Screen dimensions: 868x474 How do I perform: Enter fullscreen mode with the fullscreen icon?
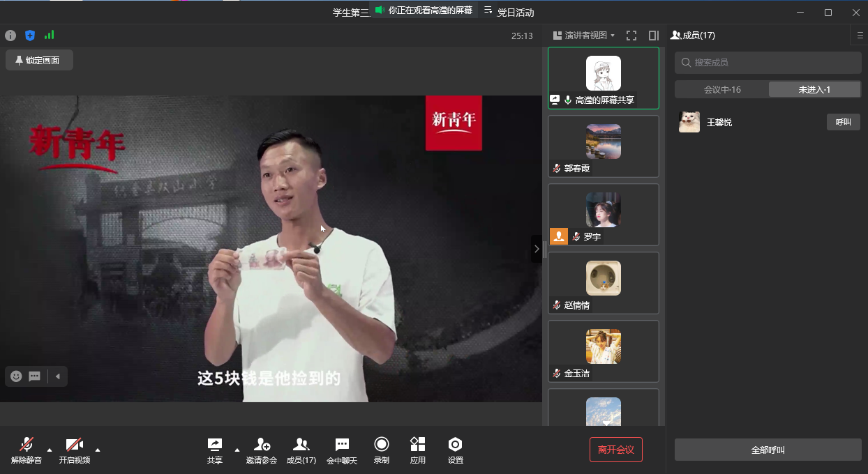pyautogui.click(x=631, y=36)
